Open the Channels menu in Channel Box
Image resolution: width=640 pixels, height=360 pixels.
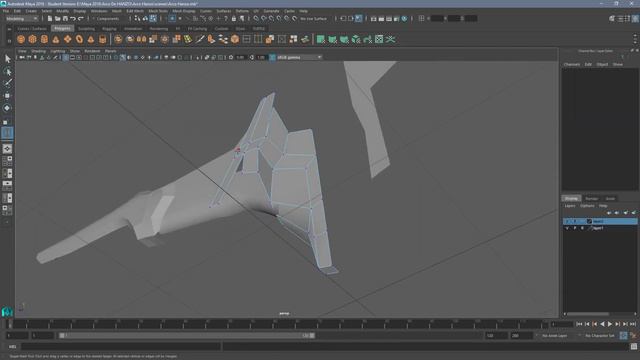pos(572,64)
